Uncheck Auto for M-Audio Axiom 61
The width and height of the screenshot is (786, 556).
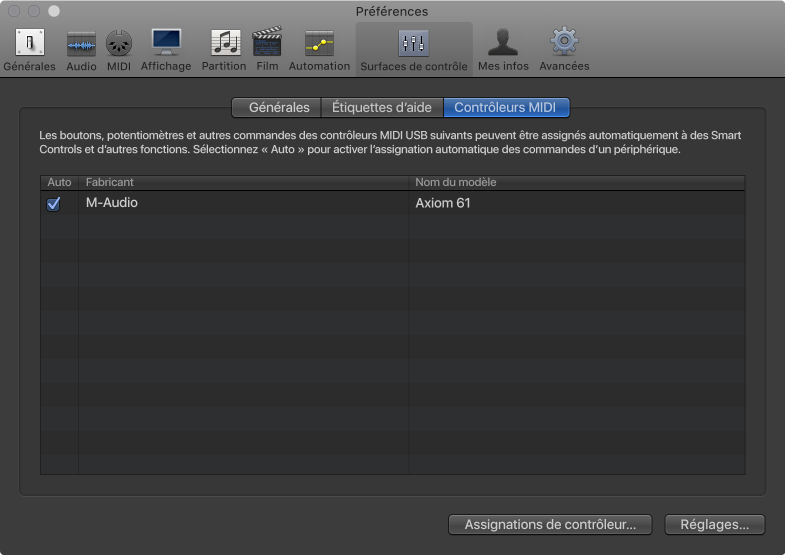53,204
